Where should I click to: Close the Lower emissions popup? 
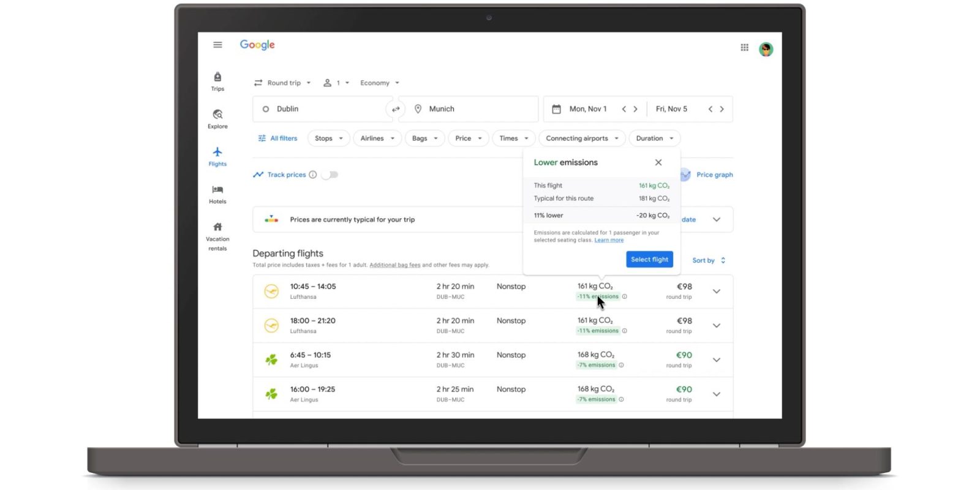(658, 162)
